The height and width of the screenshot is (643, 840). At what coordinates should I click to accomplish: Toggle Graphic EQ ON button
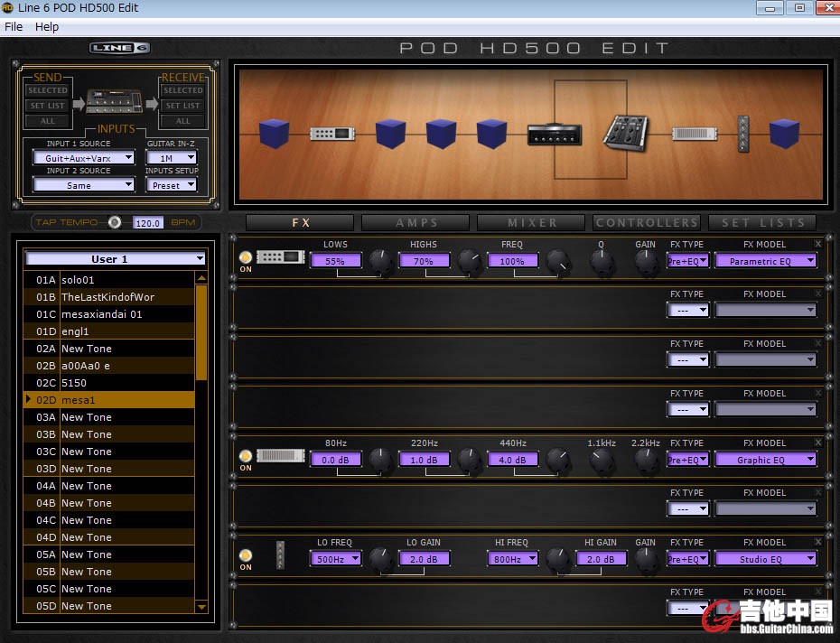(246, 457)
